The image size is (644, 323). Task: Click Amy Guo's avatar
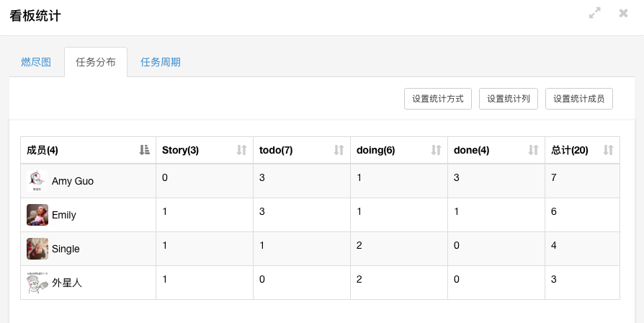[37, 181]
